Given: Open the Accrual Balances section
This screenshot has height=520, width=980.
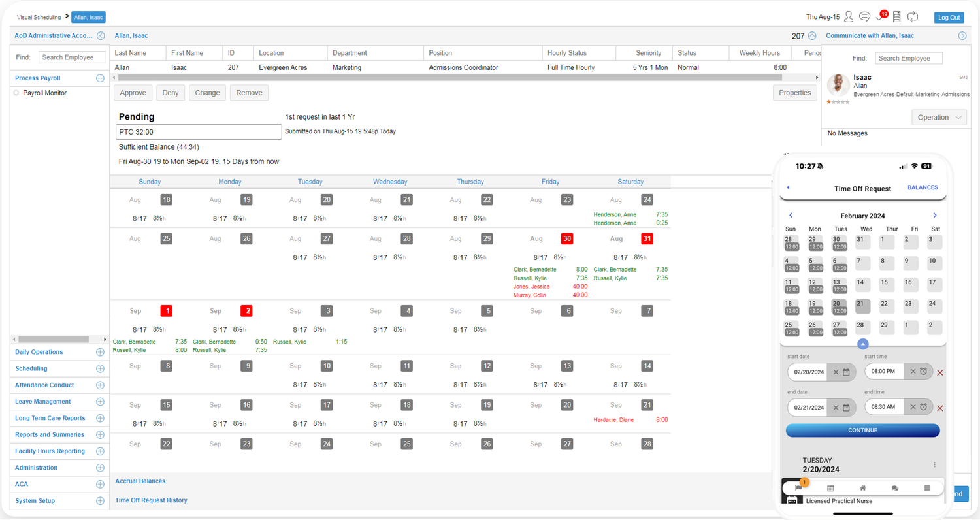Looking at the screenshot, I should tap(140, 481).
